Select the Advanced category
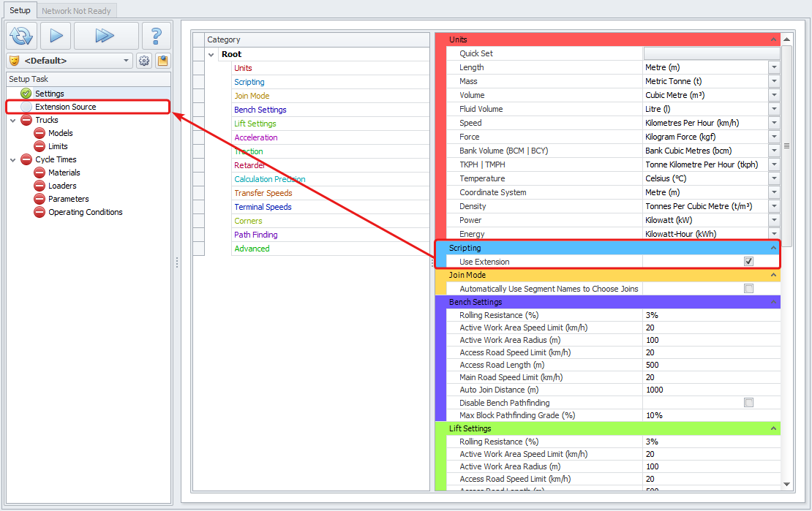Image resolution: width=812 pixels, height=511 pixels. [x=252, y=249]
